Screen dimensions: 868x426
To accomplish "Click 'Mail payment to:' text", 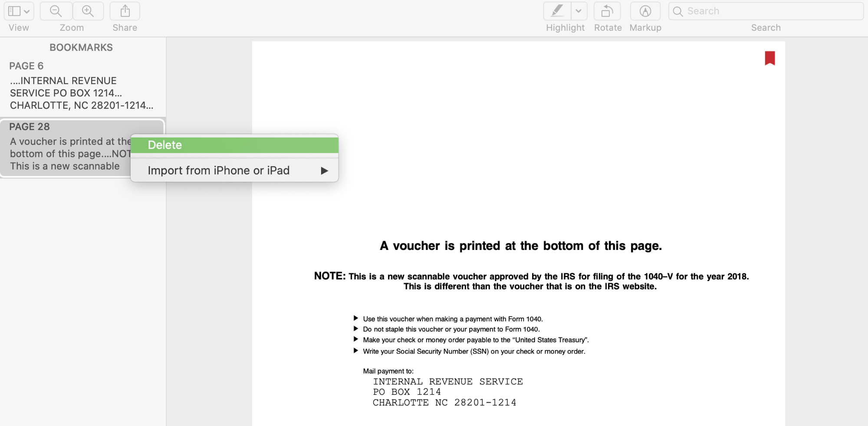I will click(388, 371).
